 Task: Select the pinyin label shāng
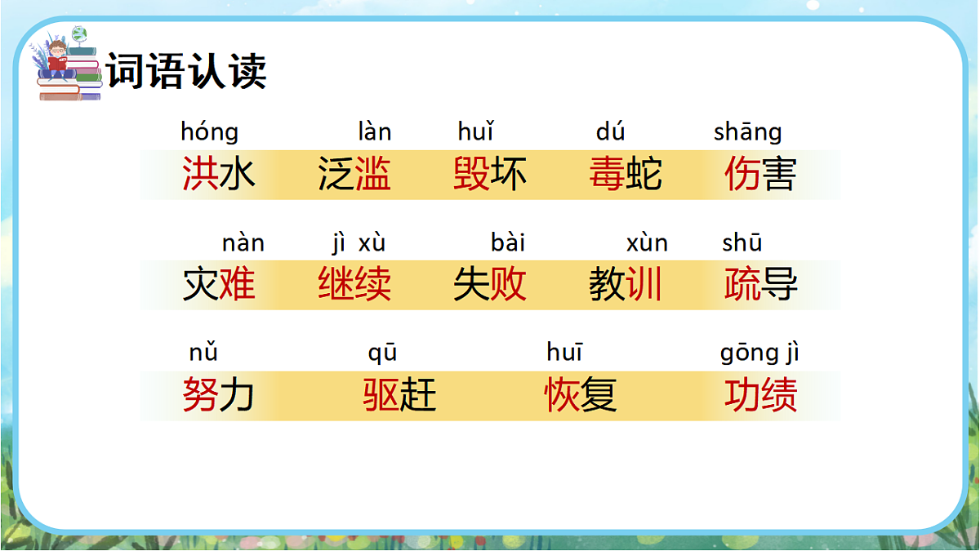(x=747, y=132)
